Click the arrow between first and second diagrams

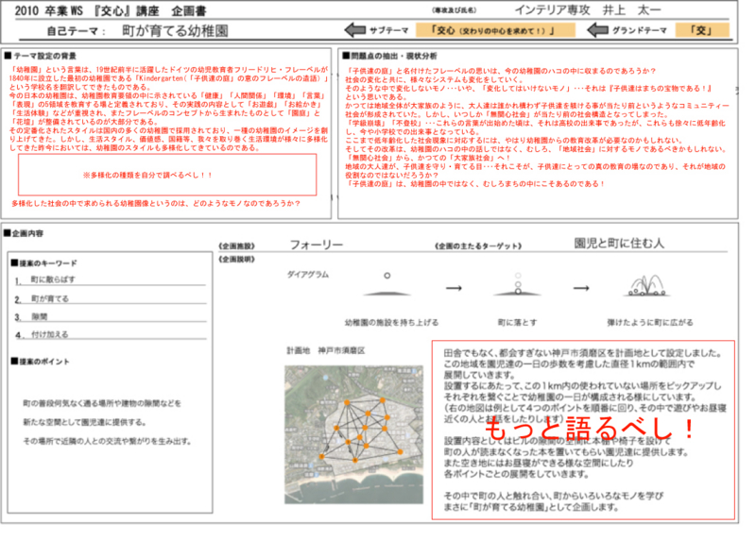(454, 288)
